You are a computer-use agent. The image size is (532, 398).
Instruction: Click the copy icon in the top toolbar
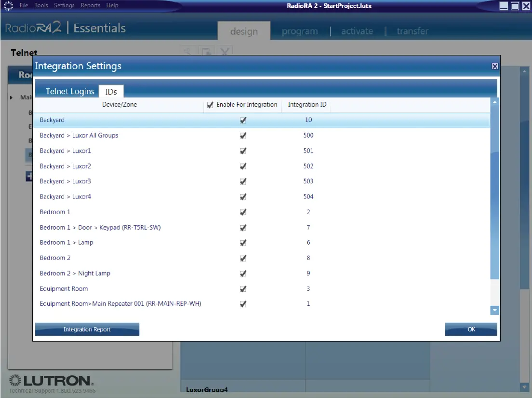[x=206, y=51]
